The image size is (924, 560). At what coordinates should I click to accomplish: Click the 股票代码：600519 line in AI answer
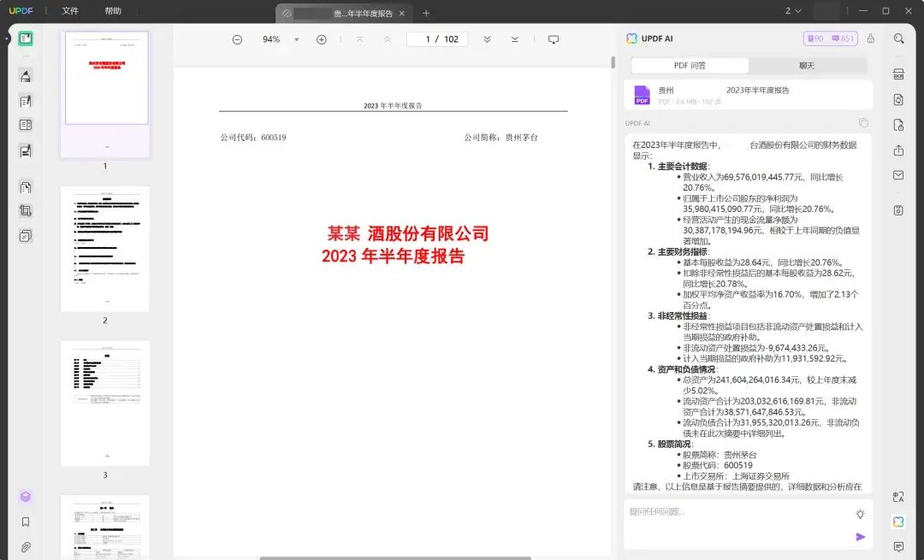click(717, 465)
